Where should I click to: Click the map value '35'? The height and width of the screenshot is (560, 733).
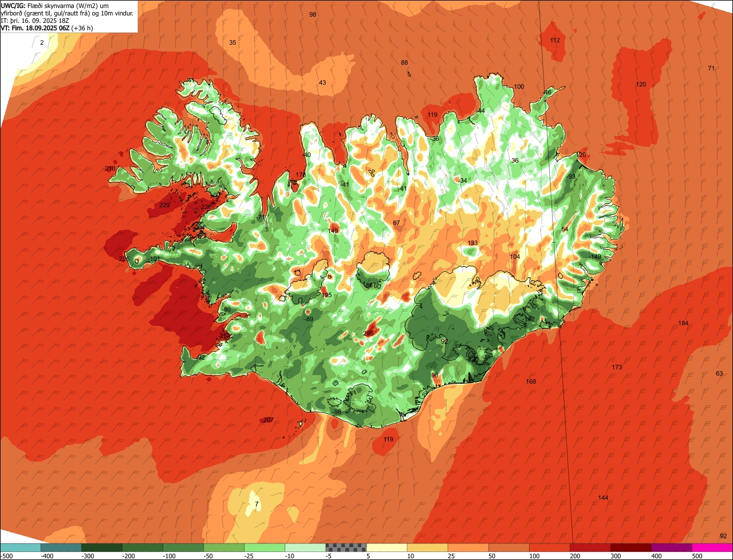click(x=232, y=42)
